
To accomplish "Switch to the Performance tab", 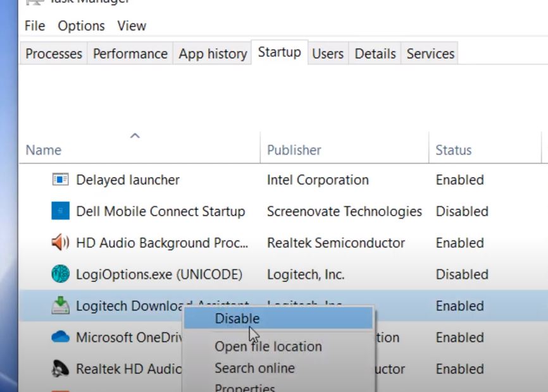I will [130, 54].
